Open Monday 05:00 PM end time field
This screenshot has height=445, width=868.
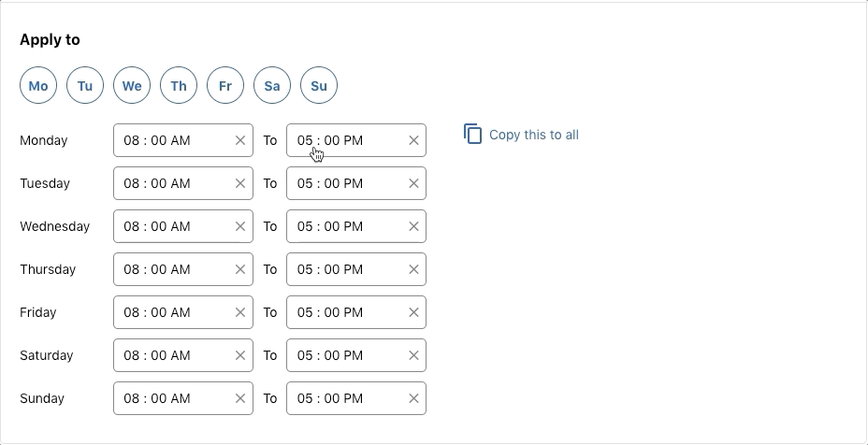[356, 140]
